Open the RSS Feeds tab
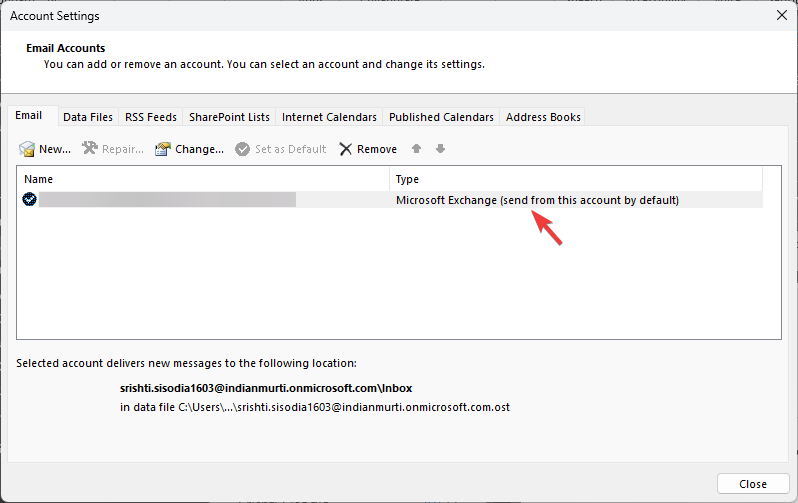 pyautogui.click(x=151, y=117)
